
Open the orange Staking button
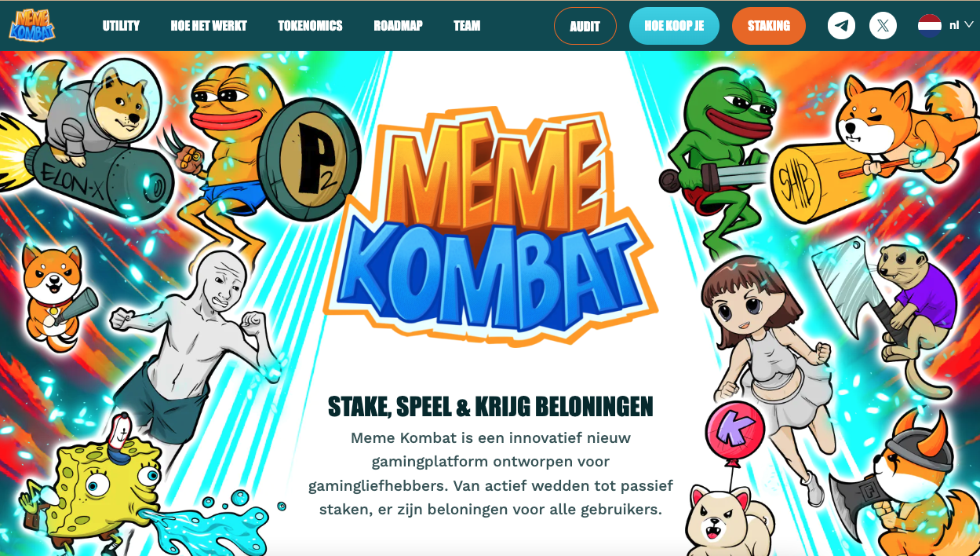tap(769, 26)
